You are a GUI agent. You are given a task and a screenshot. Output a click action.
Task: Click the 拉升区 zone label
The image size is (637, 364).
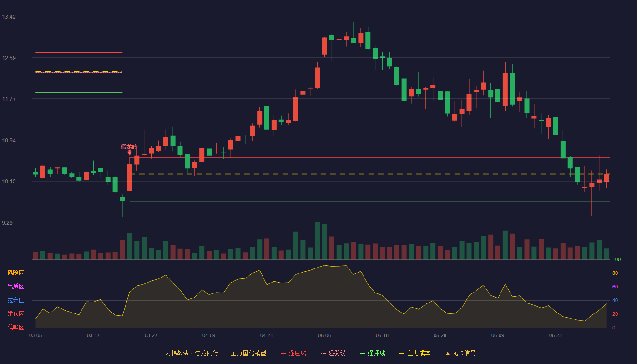tap(15, 300)
